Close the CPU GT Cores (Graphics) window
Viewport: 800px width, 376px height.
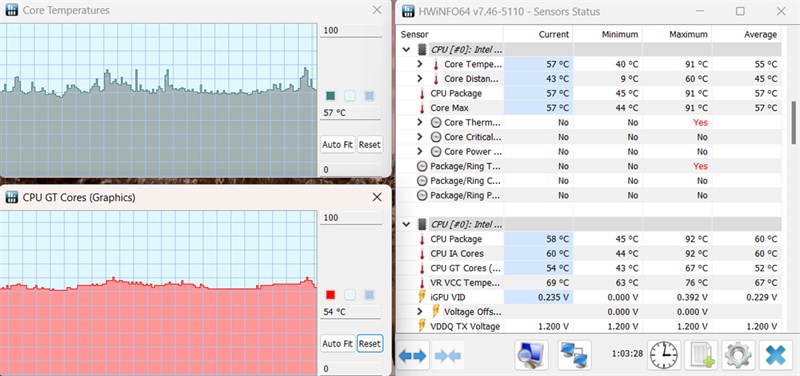377,197
